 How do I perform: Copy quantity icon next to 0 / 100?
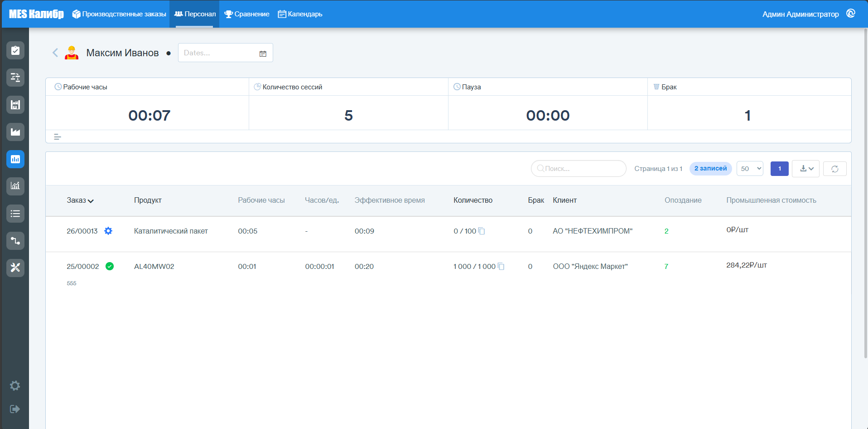click(482, 231)
